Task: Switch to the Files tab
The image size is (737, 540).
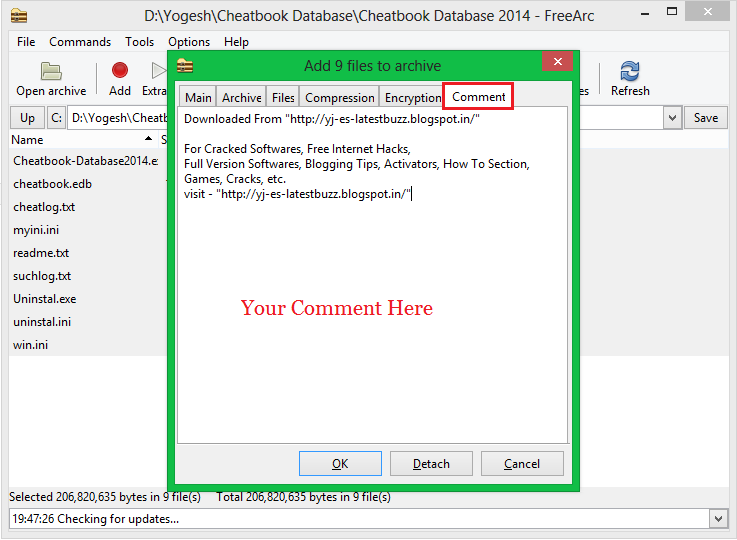Action: (x=283, y=97)
